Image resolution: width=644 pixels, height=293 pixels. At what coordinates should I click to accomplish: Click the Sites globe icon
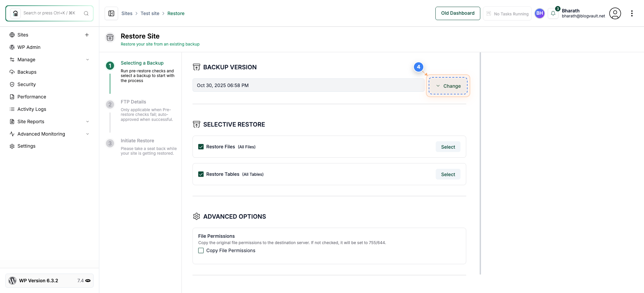[12, 35]
